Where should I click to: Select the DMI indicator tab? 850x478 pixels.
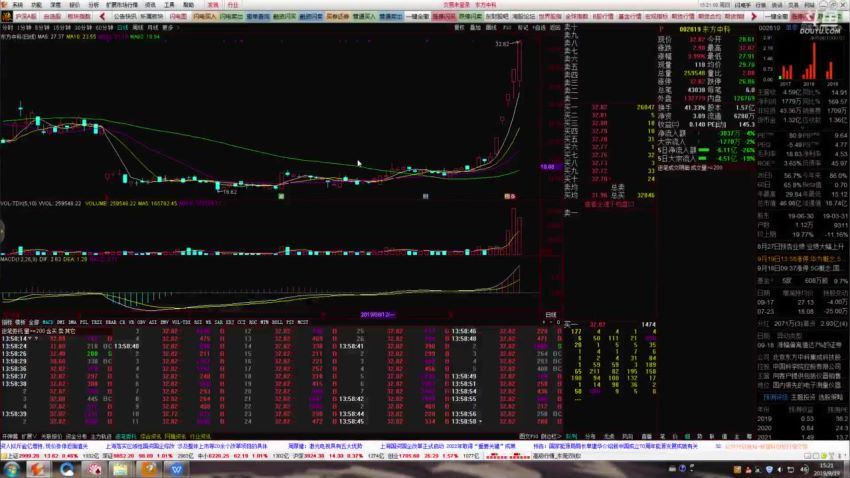pos(61,322)
